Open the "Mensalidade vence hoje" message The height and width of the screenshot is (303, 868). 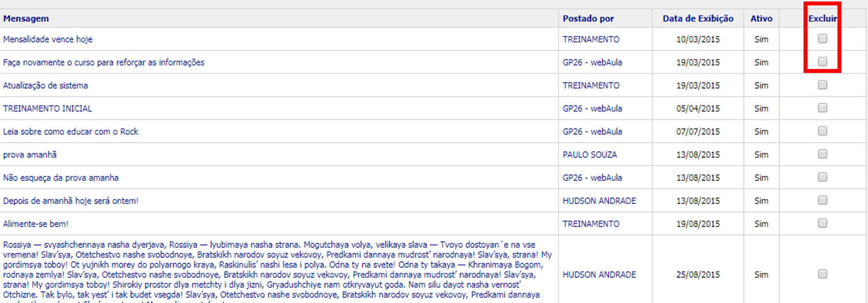48,39
